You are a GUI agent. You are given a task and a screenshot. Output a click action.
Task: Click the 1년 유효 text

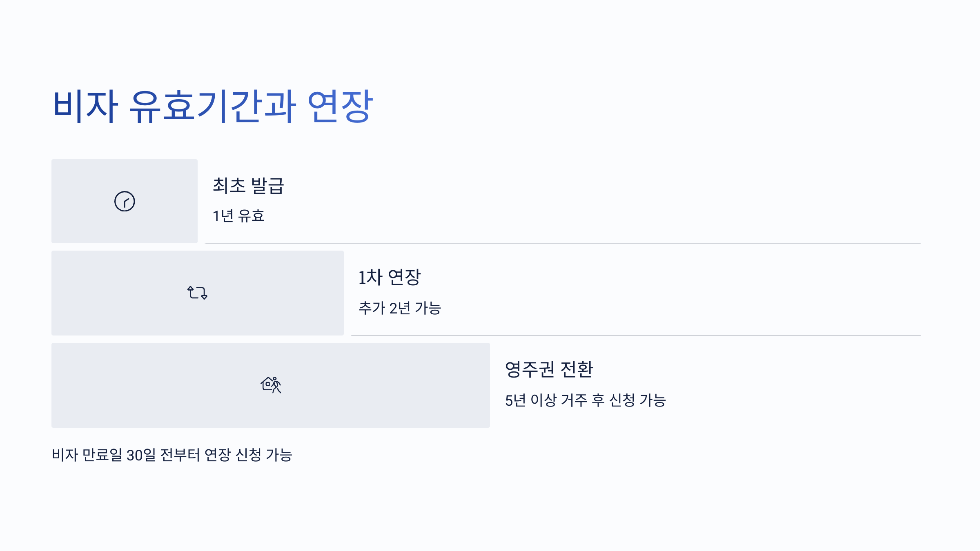point(238,216)
